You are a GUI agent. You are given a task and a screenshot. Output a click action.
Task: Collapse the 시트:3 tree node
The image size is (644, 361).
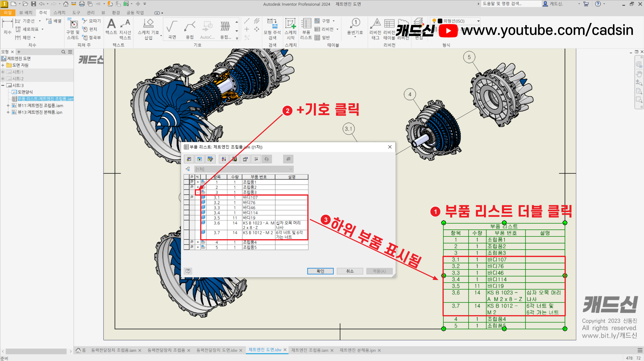tap(3, 85)
